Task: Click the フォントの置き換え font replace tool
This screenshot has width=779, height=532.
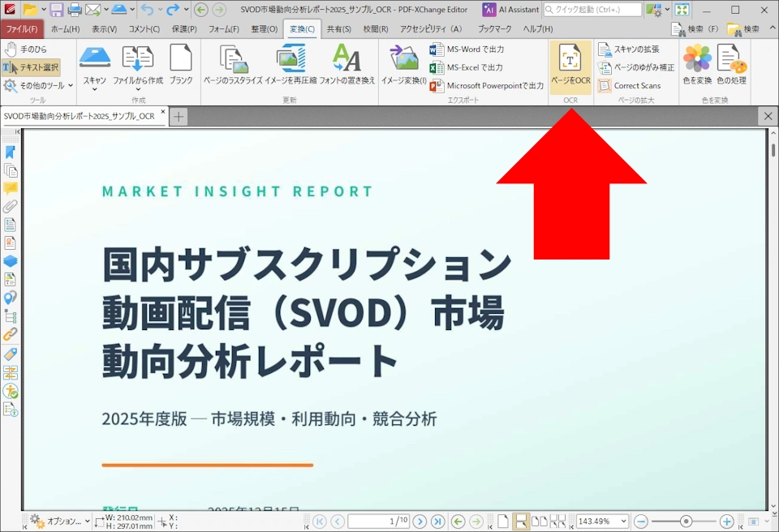Action: 346,65
